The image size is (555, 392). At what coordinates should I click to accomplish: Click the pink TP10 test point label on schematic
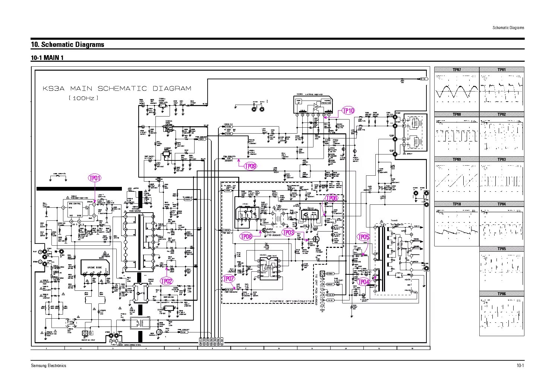(348, 111)
